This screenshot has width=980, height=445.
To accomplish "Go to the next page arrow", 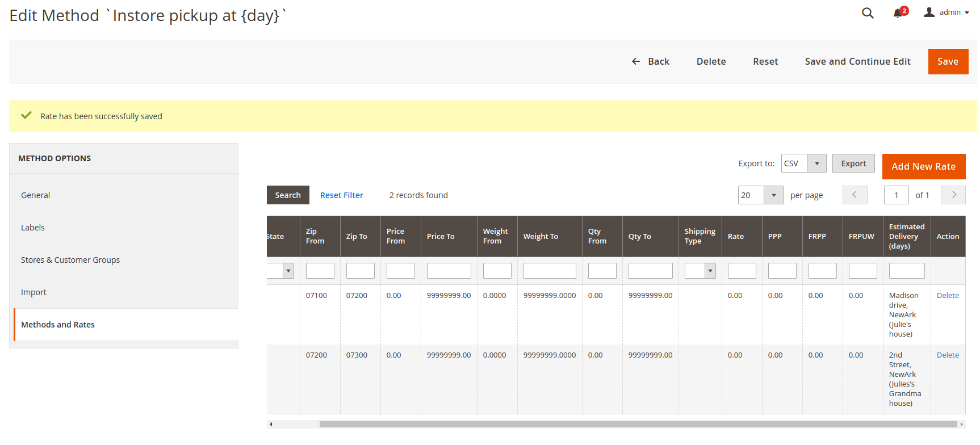I will pos(953,195).
